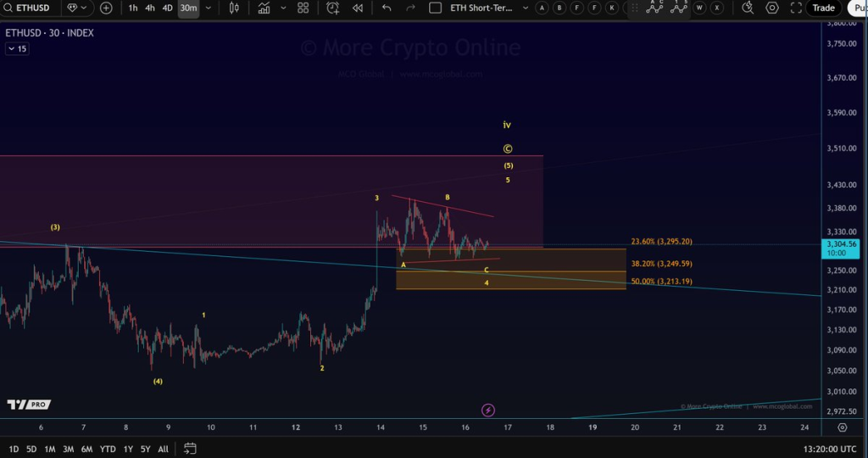Click the circled A favorite button
Image resolution: width=868 pixels, height=458 pixels.
click(542, 8)
